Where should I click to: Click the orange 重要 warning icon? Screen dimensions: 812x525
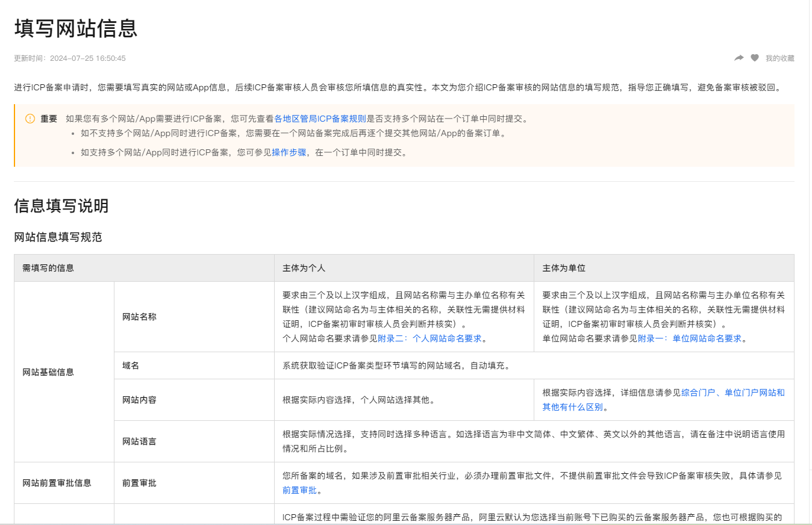tap(30, 119)
